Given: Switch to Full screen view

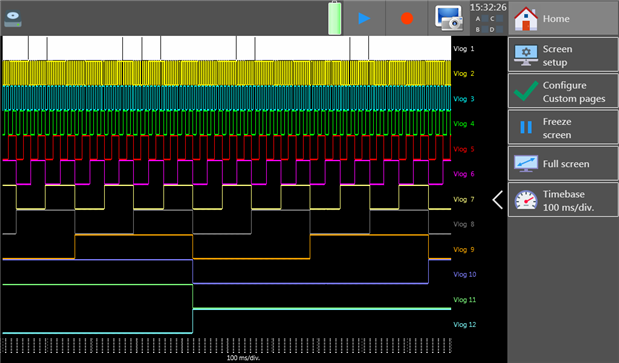Looking at the screenshot, I should click(563, 164).
